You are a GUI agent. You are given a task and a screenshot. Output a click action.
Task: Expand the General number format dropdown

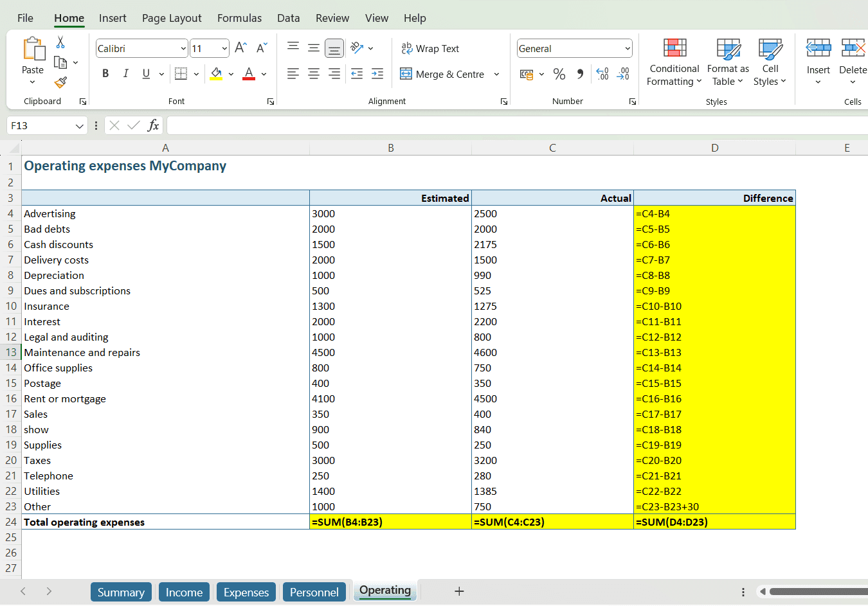point(627,49)
